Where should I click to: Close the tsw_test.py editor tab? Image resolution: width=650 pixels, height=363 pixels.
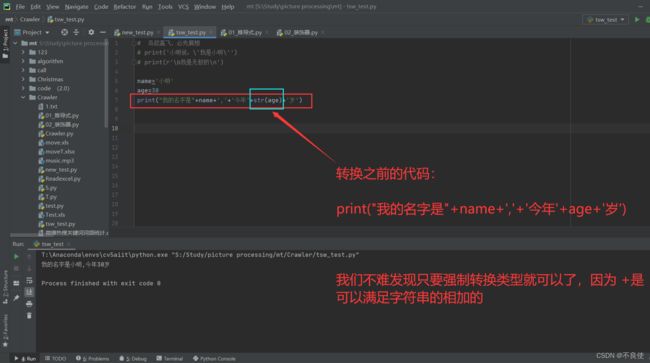pos(211,32)
